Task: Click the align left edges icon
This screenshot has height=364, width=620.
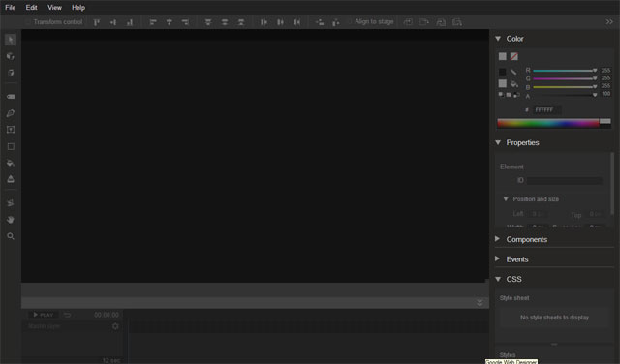Action: (153, 22)
